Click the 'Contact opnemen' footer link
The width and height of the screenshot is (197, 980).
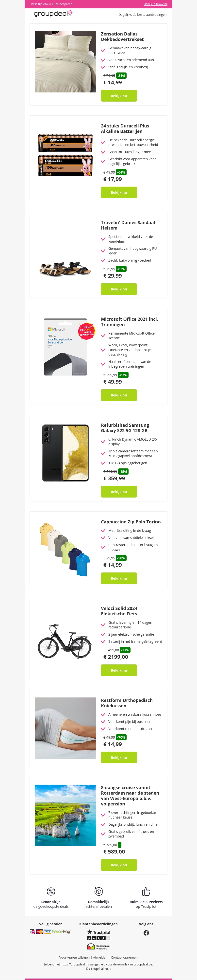pos(124,958)
